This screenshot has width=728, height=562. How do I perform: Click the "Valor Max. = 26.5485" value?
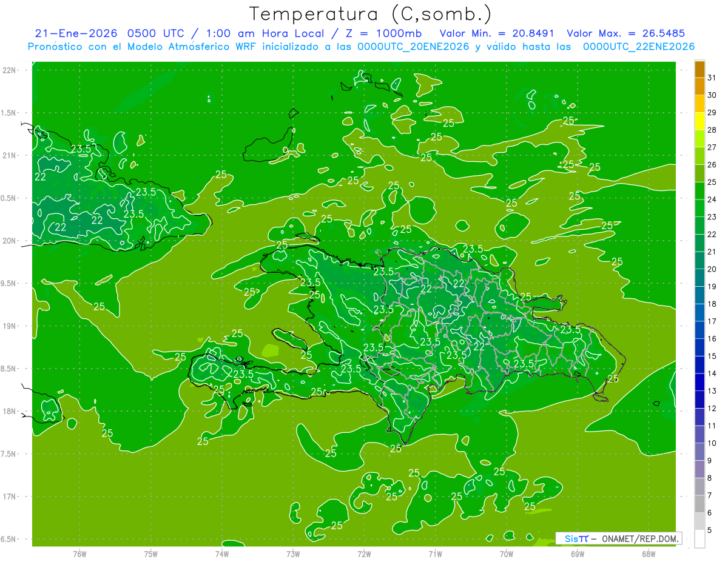tap(625, 33)
